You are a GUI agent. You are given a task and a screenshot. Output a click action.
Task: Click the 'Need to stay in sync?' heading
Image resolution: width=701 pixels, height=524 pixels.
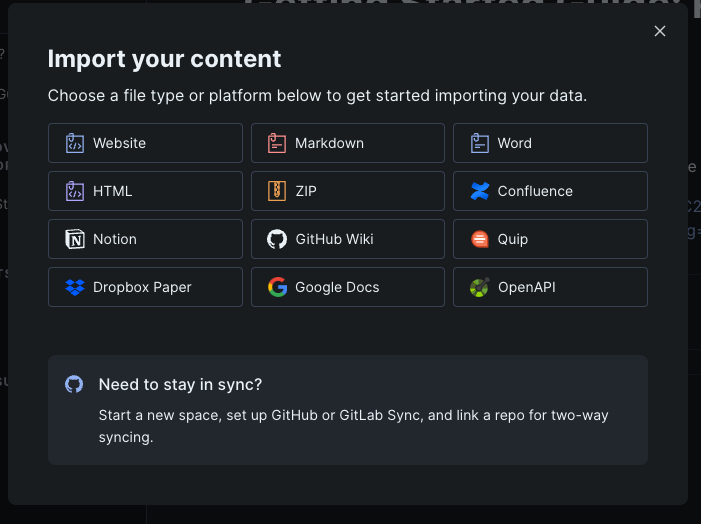click(180, 385)
